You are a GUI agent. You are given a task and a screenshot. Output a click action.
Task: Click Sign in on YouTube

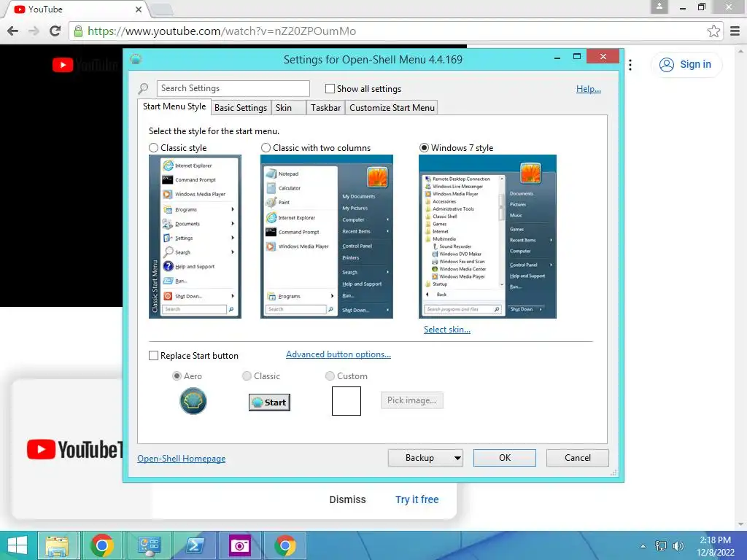pos(686,64)
